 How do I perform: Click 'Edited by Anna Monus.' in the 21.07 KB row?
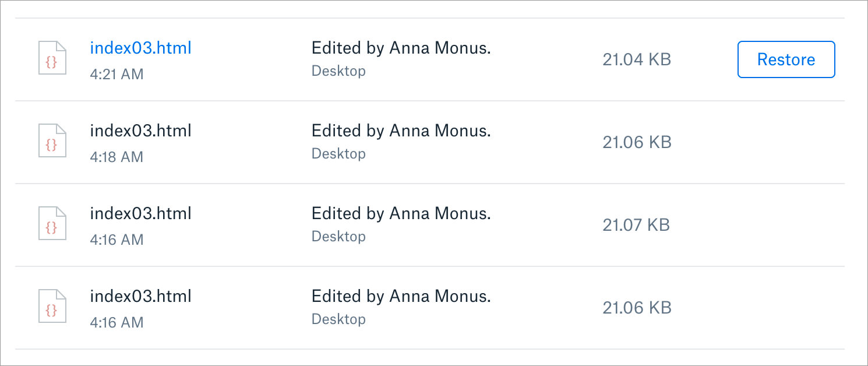click(401, 213)
